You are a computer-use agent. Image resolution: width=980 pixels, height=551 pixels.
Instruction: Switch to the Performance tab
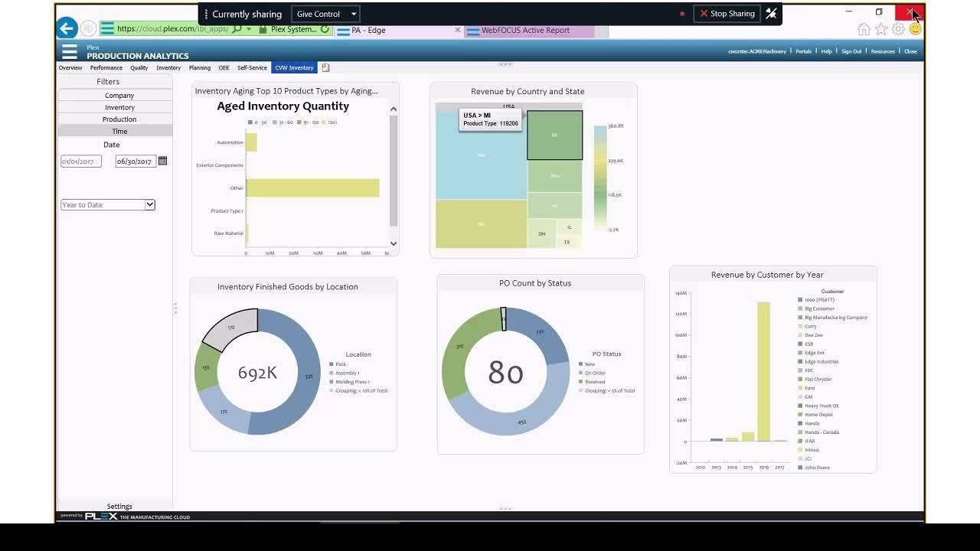106,68
